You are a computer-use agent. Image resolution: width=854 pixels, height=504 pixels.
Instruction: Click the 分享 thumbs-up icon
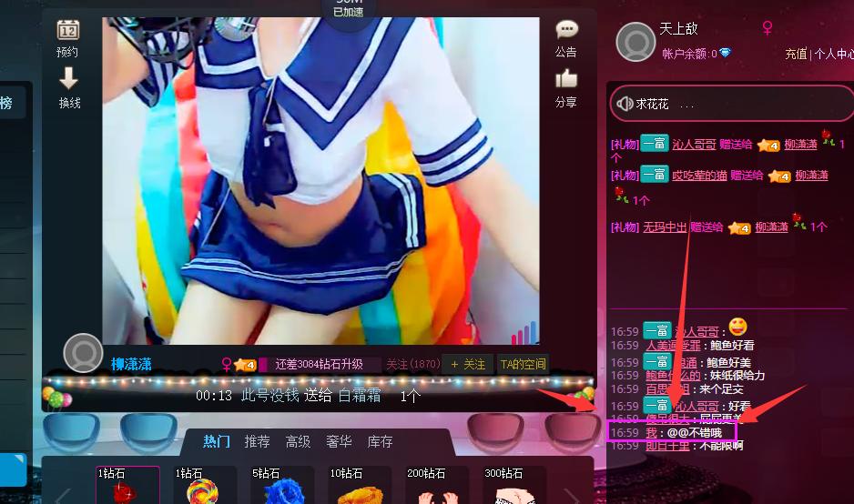pyautogui.click(x=566, y=78)
